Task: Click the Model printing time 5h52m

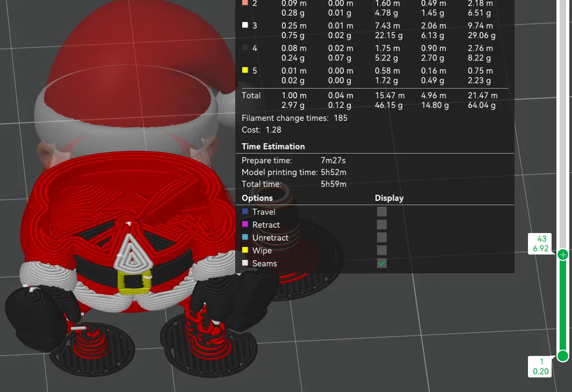Action: (334, 172)
